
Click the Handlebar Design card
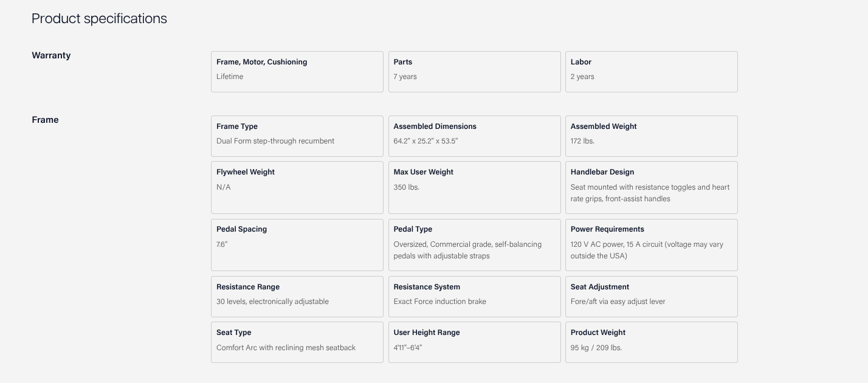pos(651,187)
